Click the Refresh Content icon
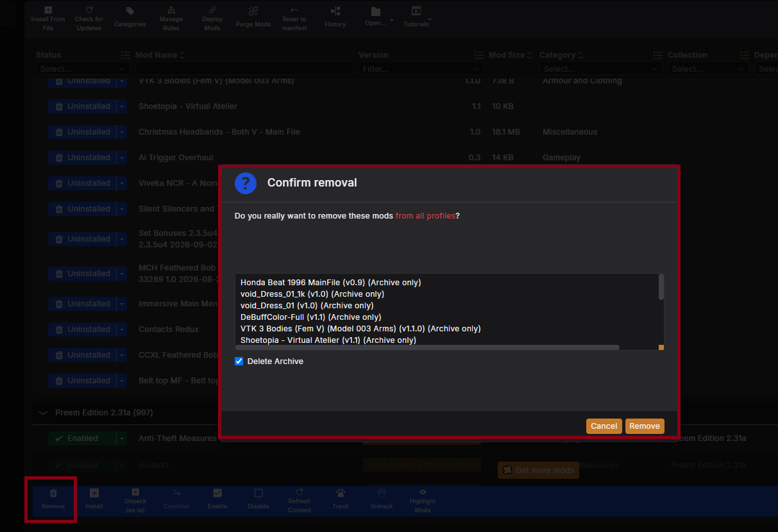Screen dimensions: 778x532 point(300,492)
